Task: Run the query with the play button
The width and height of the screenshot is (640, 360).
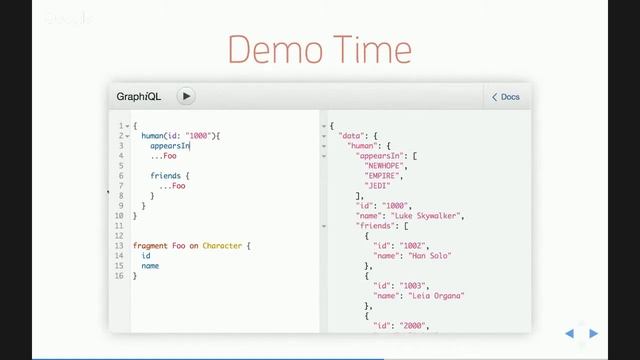Action: [186, 96]
